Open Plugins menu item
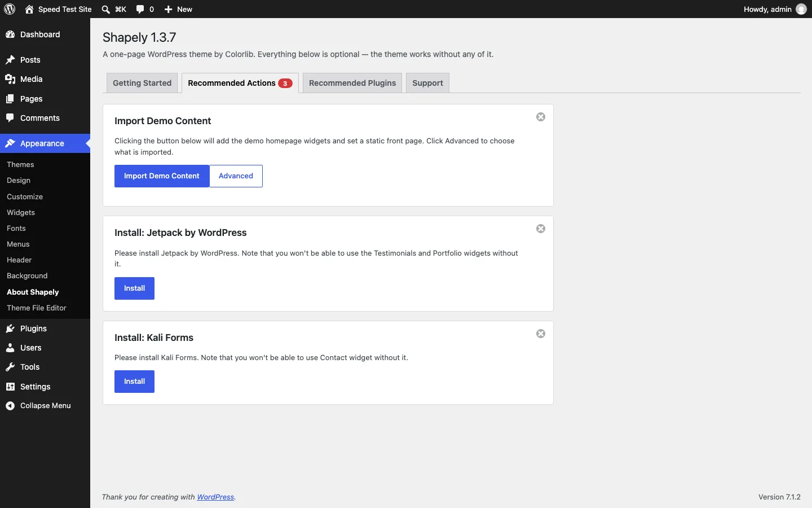Image resolution: width=812 pixels, height=508 pixels. point(45,329)
